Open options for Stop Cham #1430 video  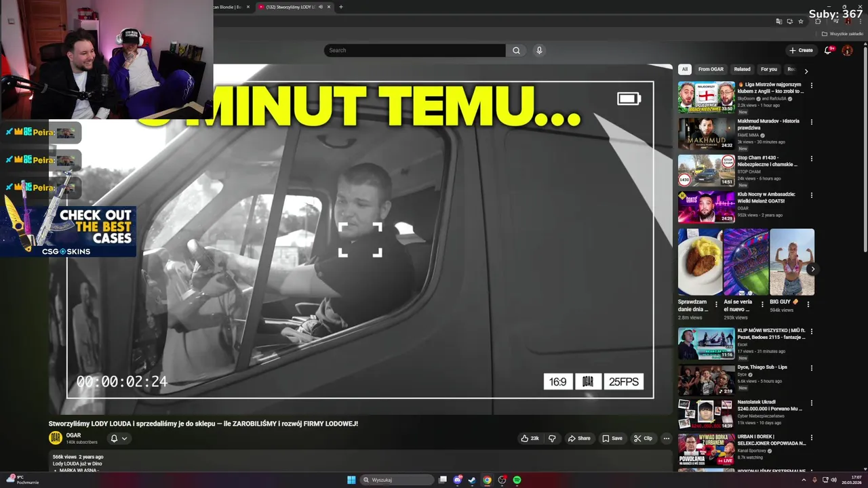click(811, 159)
